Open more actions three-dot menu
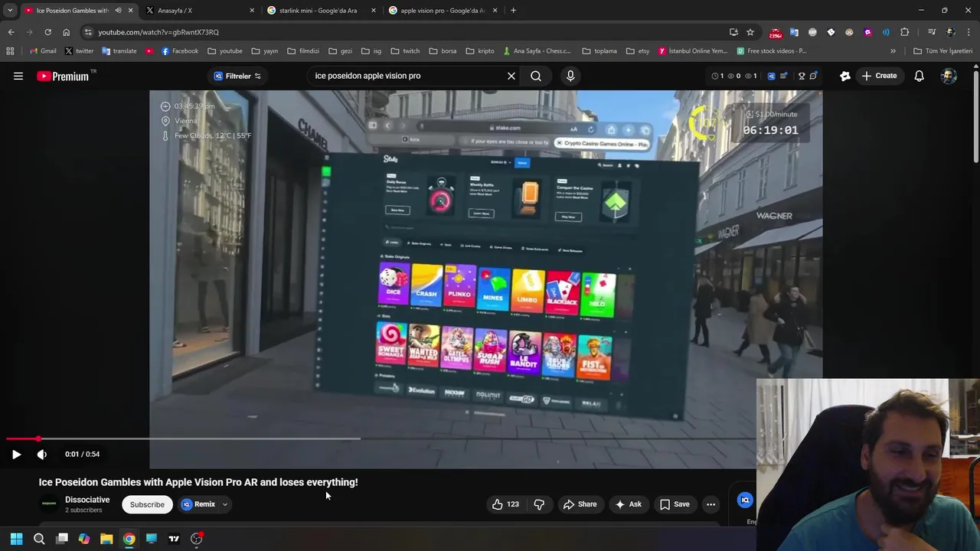The width and height of the screenshot is (980, 551). 710,504
